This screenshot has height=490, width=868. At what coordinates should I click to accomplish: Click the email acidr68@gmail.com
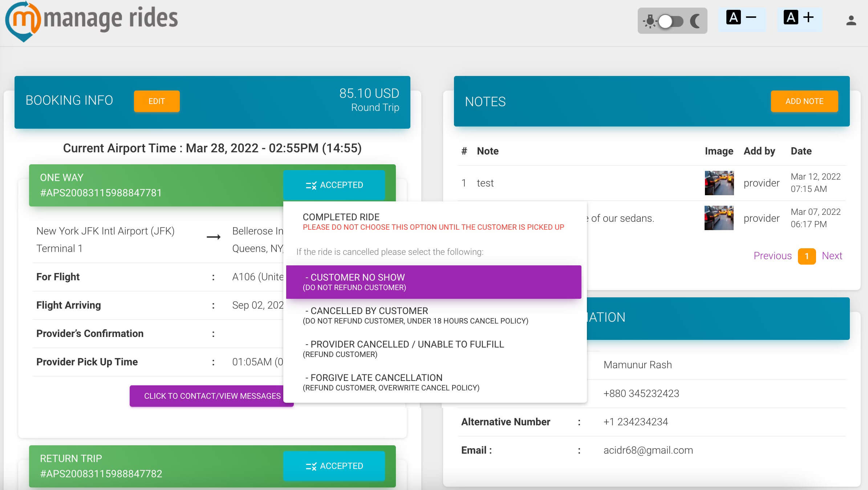point(648,450)
